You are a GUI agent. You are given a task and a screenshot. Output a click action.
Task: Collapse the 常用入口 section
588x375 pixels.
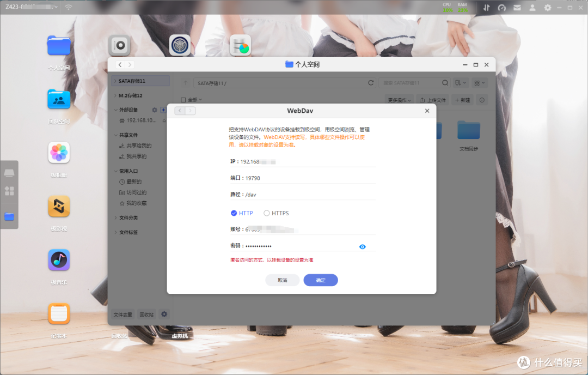coord(115,171)
